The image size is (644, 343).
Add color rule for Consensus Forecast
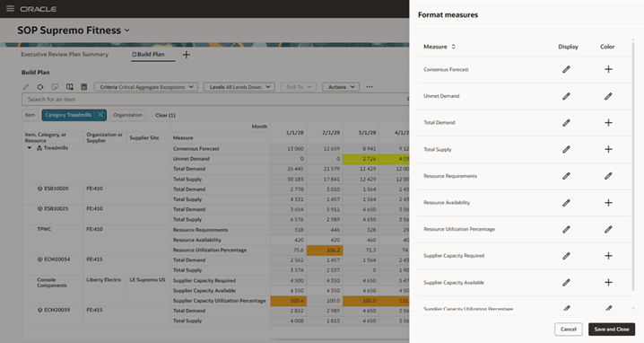click(608, 69)
